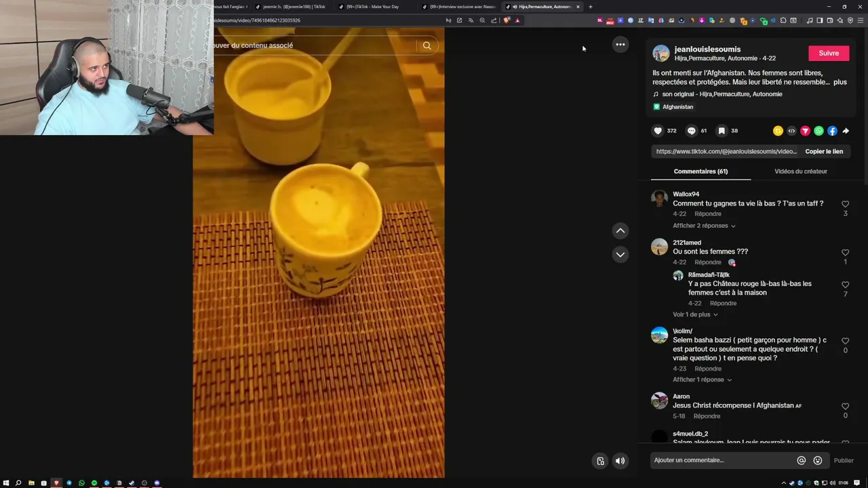Image resolution: width=868 pixels, height=488 pixels.
Task: Open jeanlouislesoumis profile avatar
Action: (x=661, y=54)
